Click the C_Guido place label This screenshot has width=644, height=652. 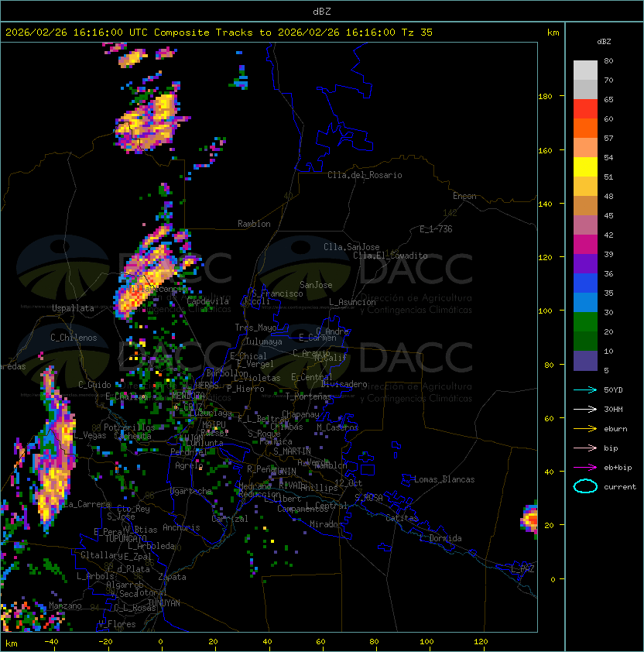[x=94, y=385]
